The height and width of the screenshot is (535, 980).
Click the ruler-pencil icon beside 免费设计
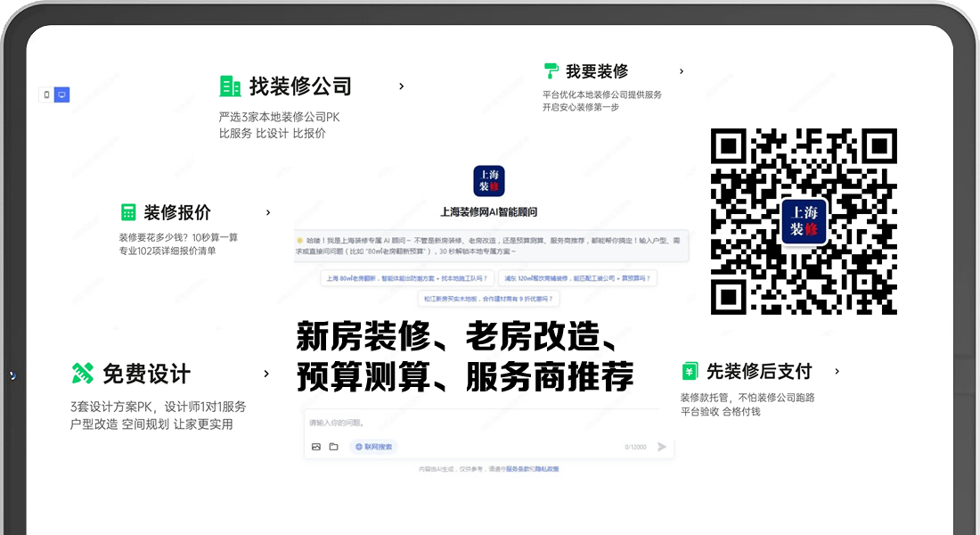(82, 374)
